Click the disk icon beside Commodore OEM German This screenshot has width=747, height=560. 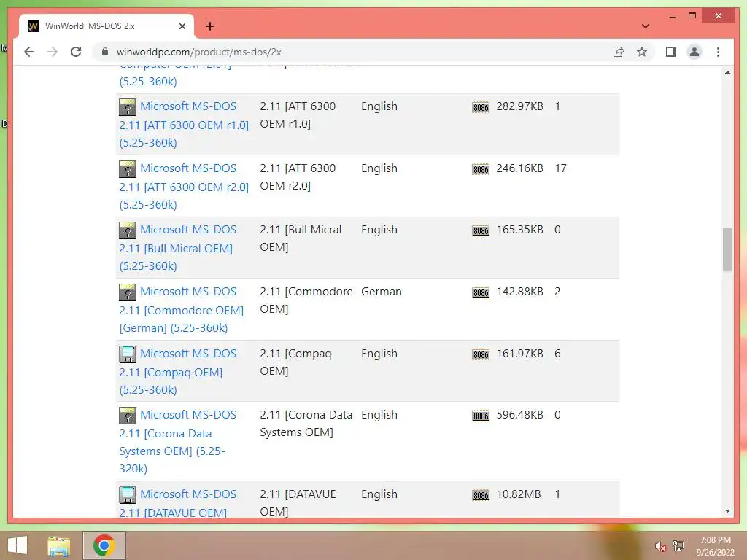127,292
